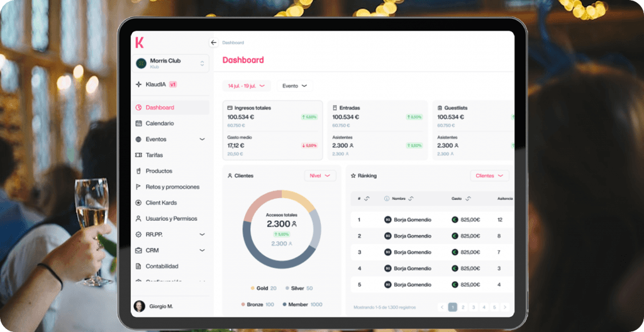This screenshot has height=332, width=644.
Task: Select the Productos cup icon
Action: point(138,171)
